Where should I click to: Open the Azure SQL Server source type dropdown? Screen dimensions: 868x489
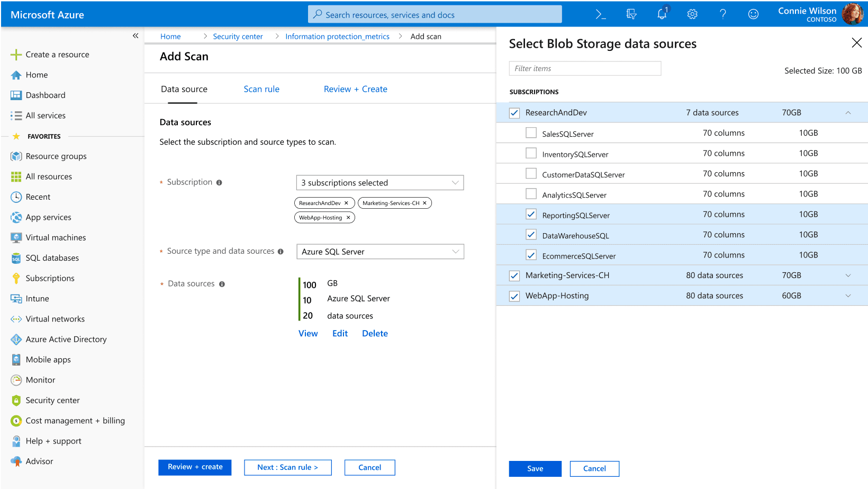click(380, 252)
